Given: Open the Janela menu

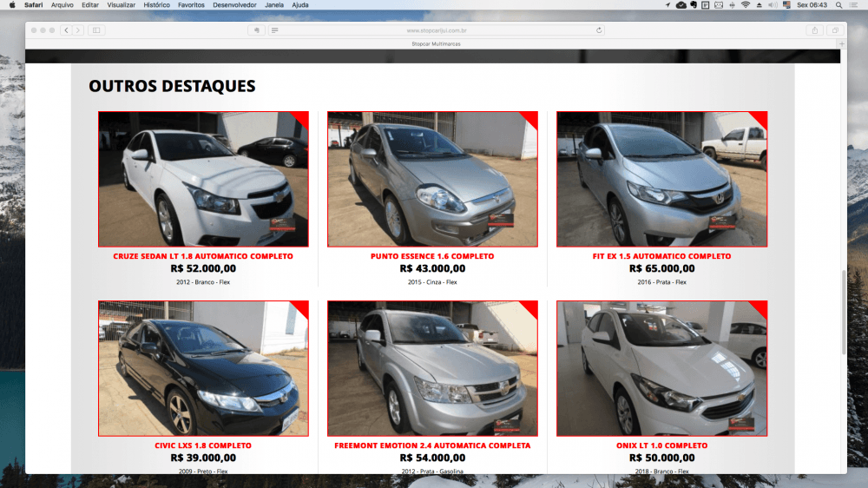Looking at the screenshot, I should (x=274, y=5).
